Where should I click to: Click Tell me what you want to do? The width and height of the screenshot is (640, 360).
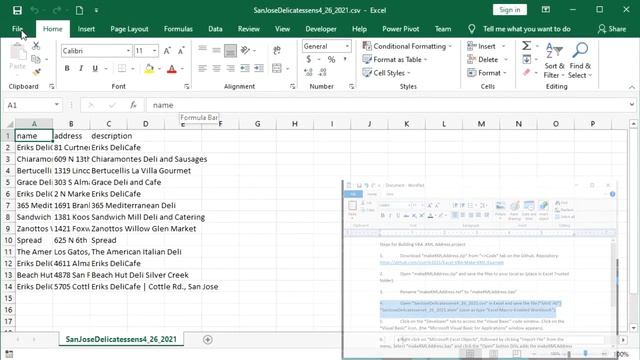(527, 29)
